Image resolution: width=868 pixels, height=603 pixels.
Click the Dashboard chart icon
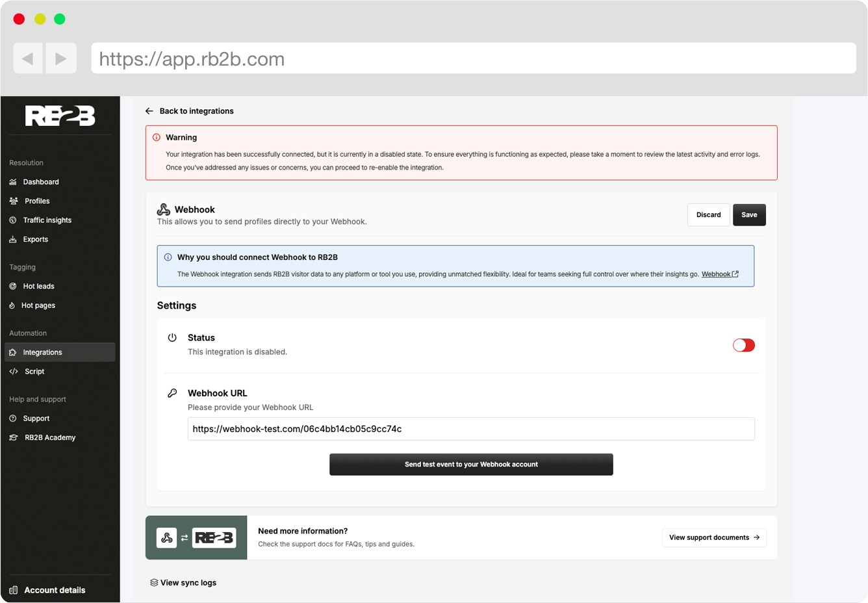pyautogui.click(x=13, y=182)
